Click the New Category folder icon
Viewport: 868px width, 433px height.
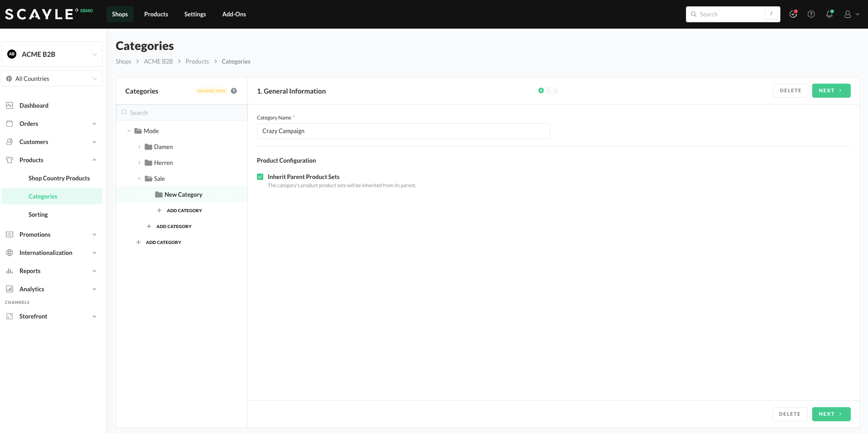[x=159, y=194]
